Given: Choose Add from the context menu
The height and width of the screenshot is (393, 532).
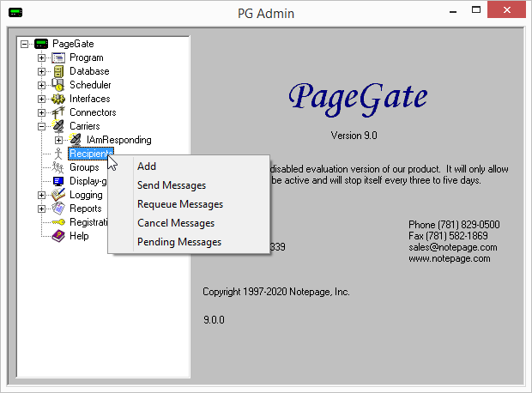Looking at the screenshot, I should [x=189, y=166].
